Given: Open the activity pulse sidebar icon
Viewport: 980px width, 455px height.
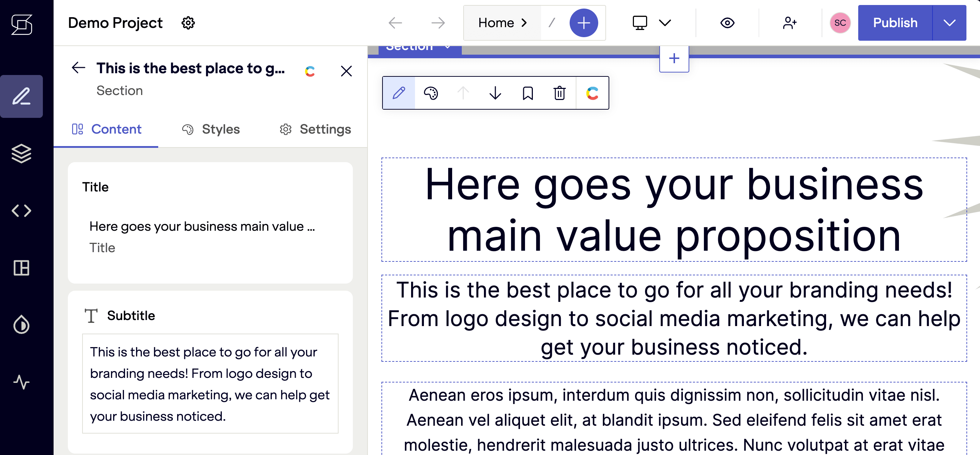Looking at the screenshot, I should click(21, 381).
